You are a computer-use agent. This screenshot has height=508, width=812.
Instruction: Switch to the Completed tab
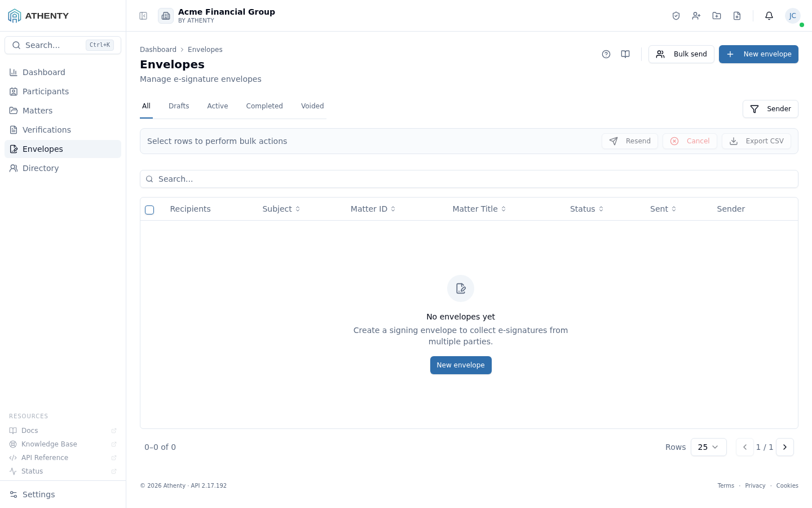264,106
